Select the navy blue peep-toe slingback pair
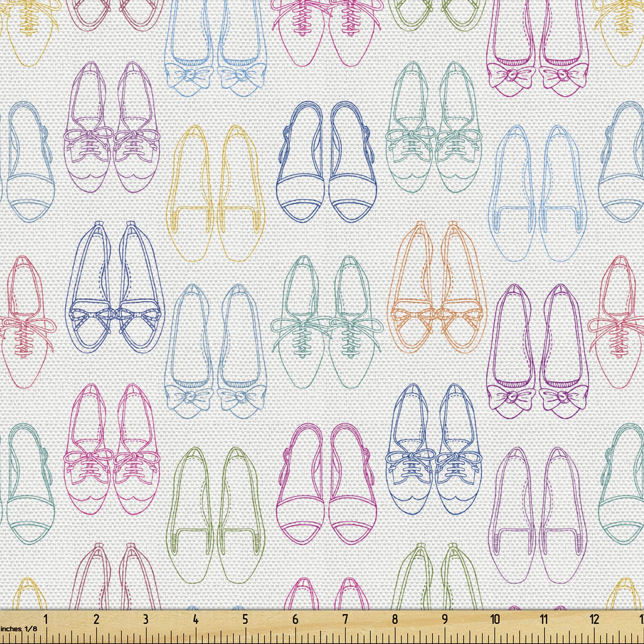Image resolution: width=644 pixels, height=644 pixels. [x=328, y=161]
